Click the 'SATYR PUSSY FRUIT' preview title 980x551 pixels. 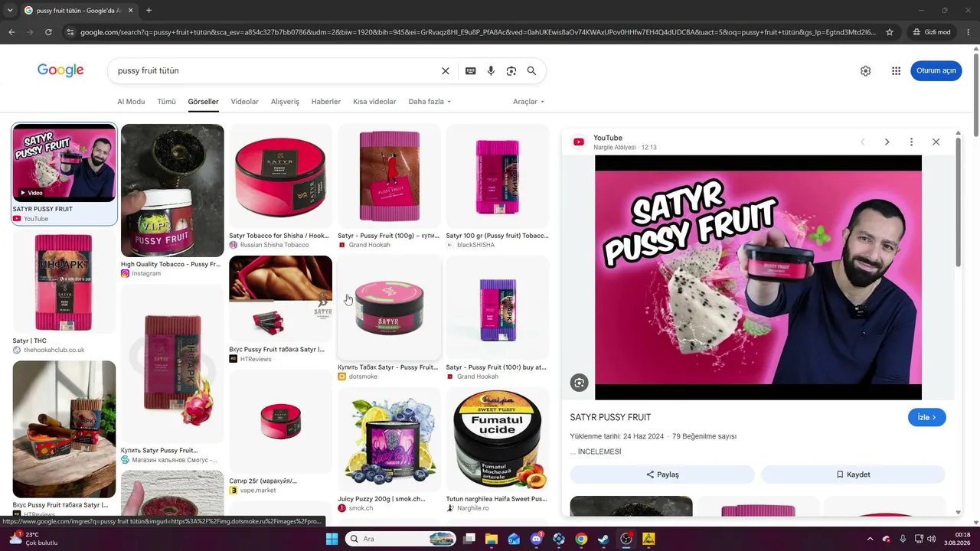click(x=610, y=417)
